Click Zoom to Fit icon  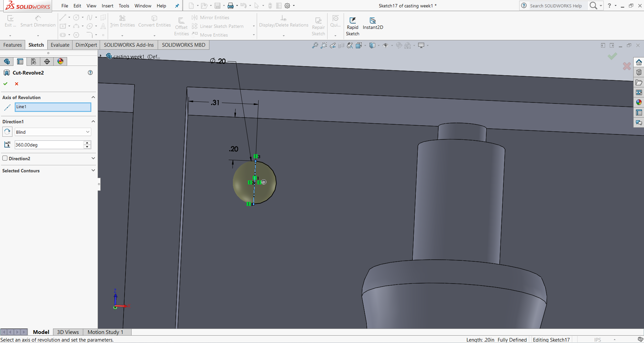tap(315, 45)
